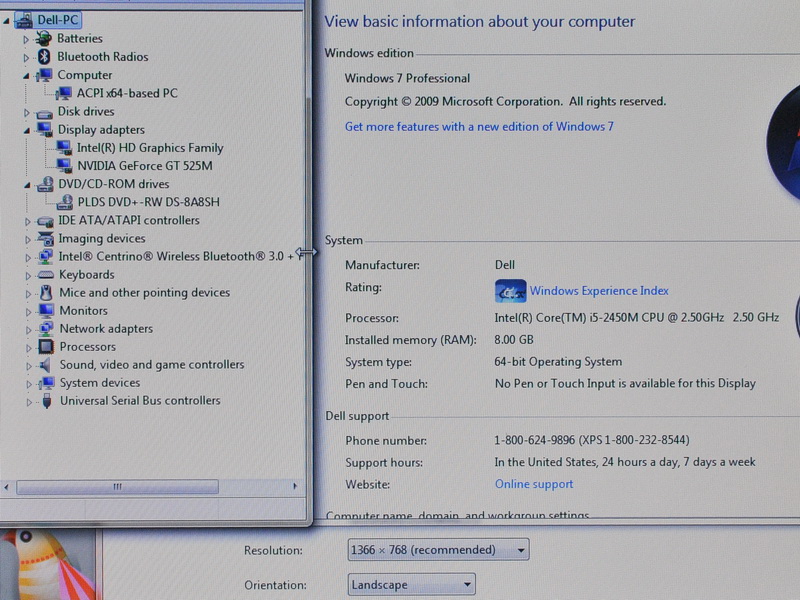Click the Monitors icon
The width and height of the screenshot is (800, 600).
[46, 311]
